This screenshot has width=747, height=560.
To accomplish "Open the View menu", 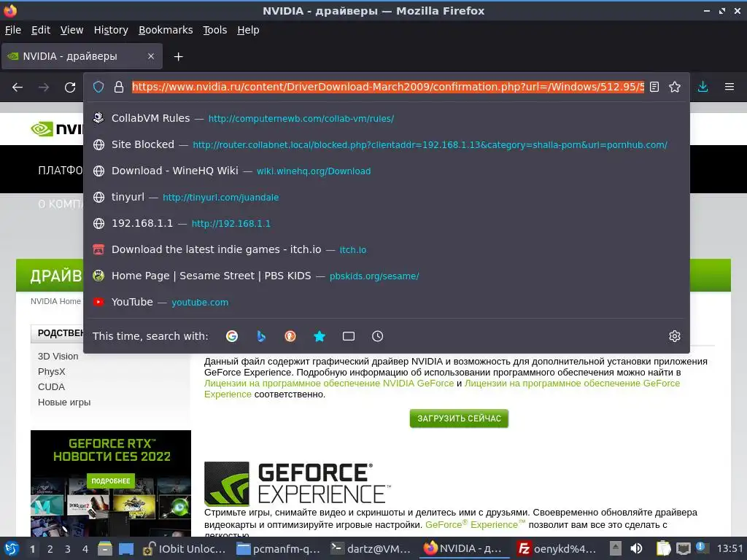I will pos(71,30).
